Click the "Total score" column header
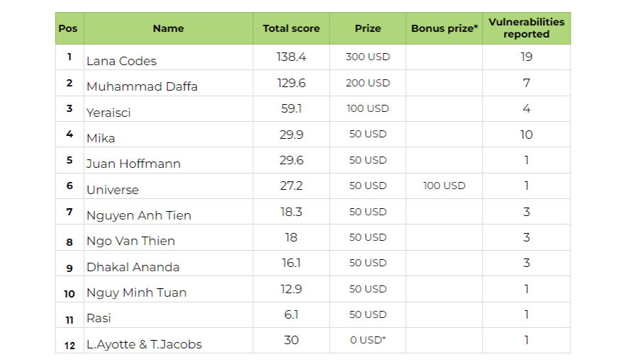This screenshot has width=633, height=364. (291, 29)
